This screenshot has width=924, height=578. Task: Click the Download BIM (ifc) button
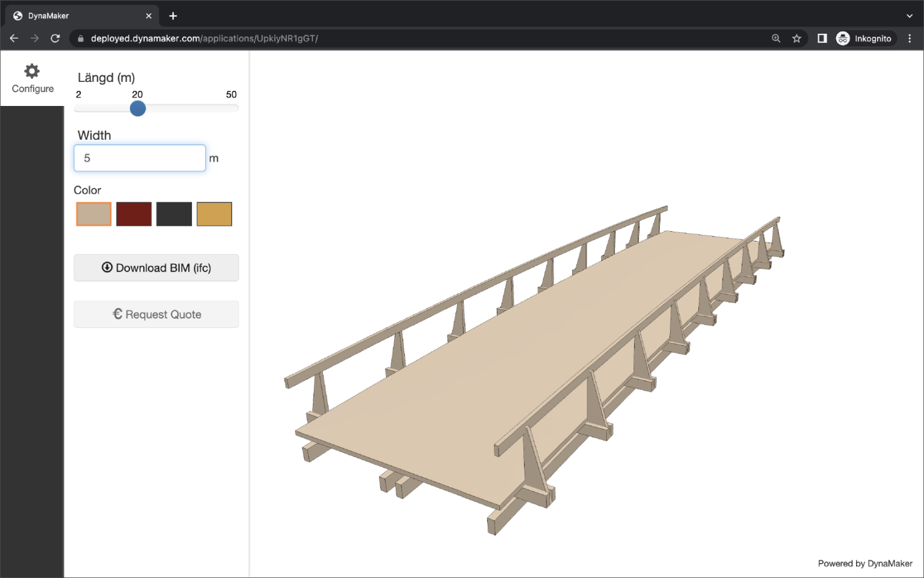(156, 267)
